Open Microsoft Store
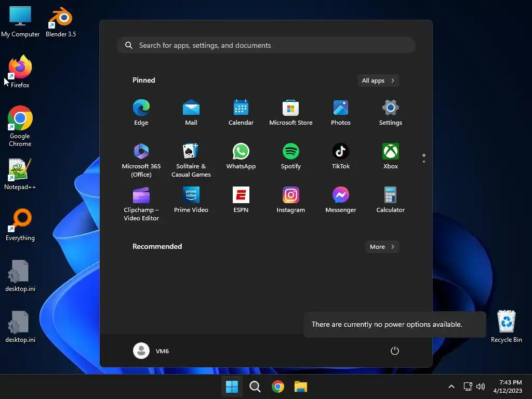532x399 pixels. (291, 113)
